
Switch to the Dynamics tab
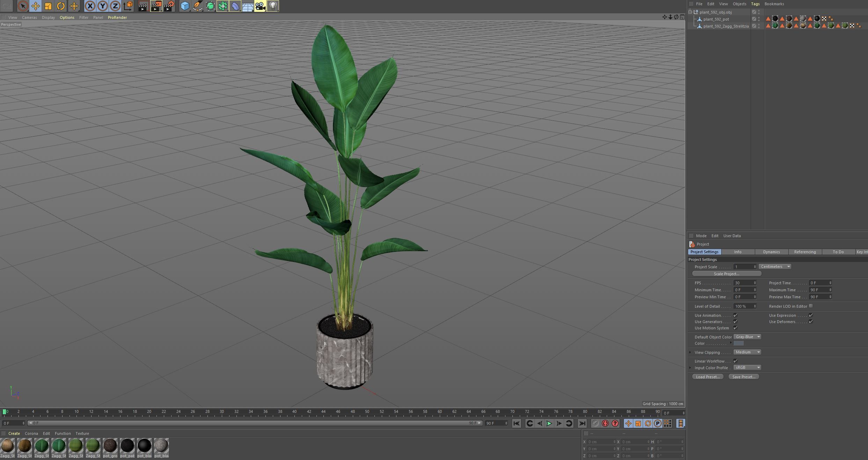771,252
